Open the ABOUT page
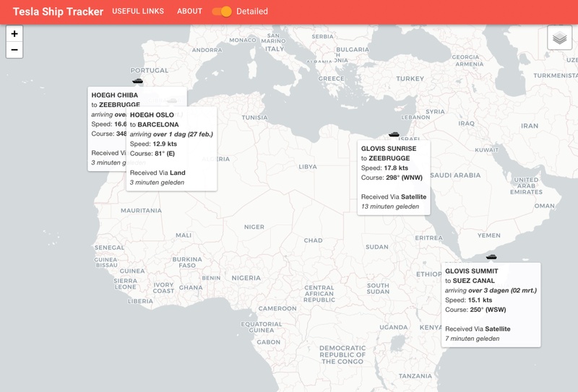578x392 pixels. tap(189, 12)
